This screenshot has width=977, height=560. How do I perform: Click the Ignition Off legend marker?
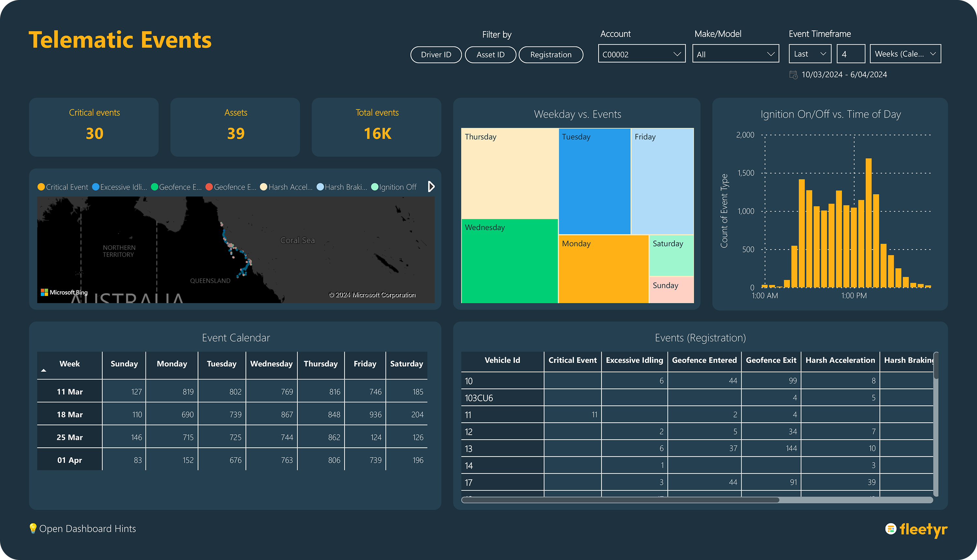pos(375,187)
